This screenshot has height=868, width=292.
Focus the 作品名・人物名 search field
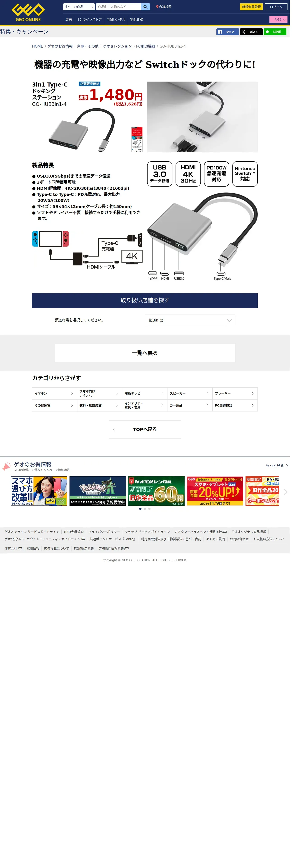119,7
